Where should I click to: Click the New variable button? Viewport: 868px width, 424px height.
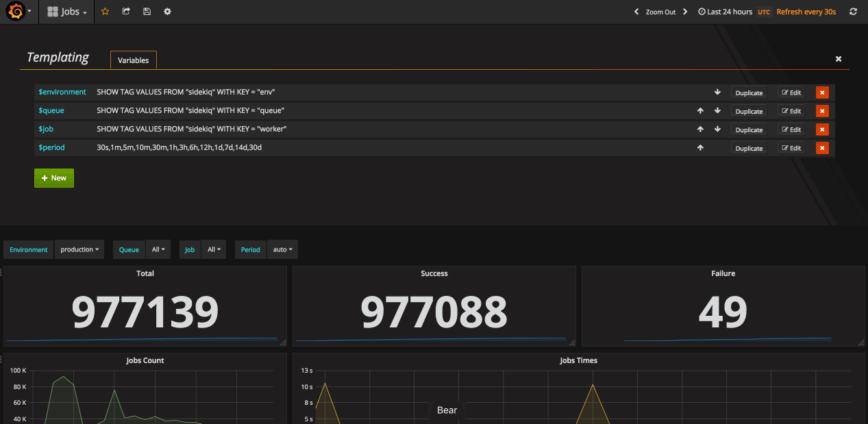(53, 177)
